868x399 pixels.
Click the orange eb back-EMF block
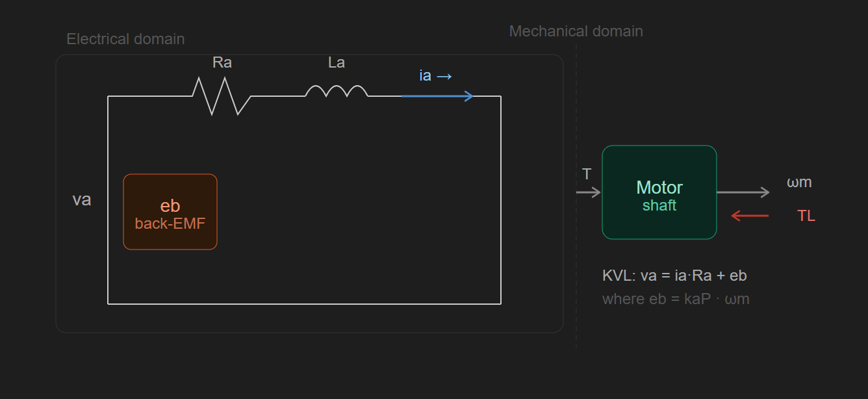coord(170,212)
